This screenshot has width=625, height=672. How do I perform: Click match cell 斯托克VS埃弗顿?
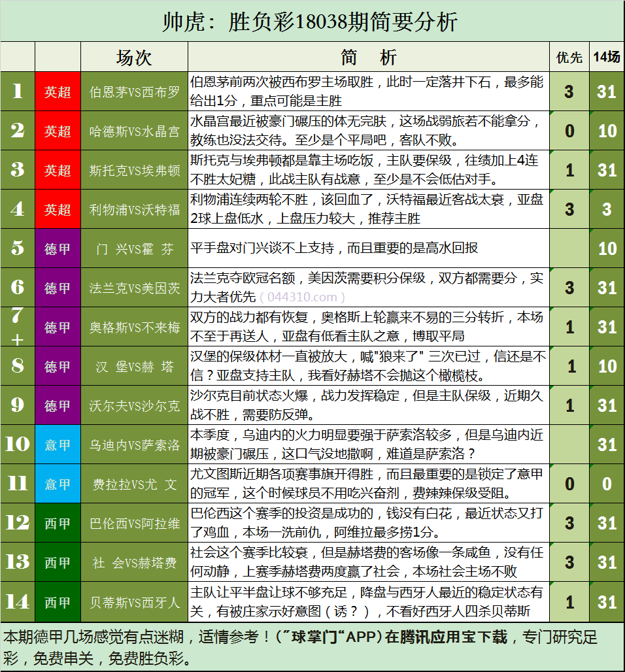[x=134, y=170]
